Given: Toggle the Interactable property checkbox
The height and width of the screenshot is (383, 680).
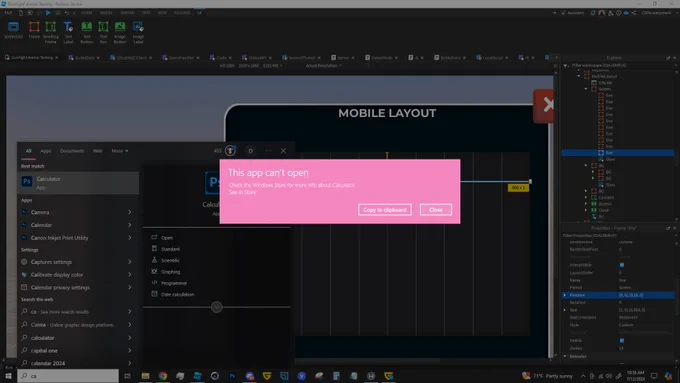Looking at the screenshot, I should point(622,265).
